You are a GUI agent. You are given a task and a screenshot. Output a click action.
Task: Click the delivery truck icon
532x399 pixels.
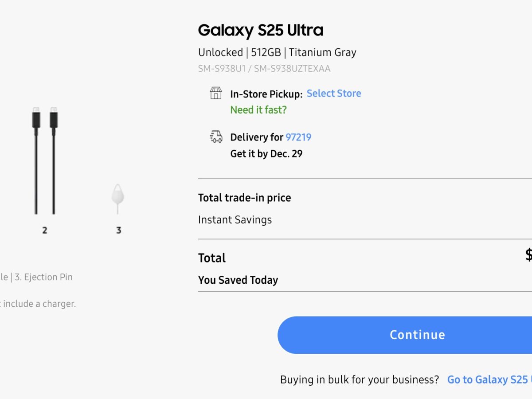(x=216, y=137)
